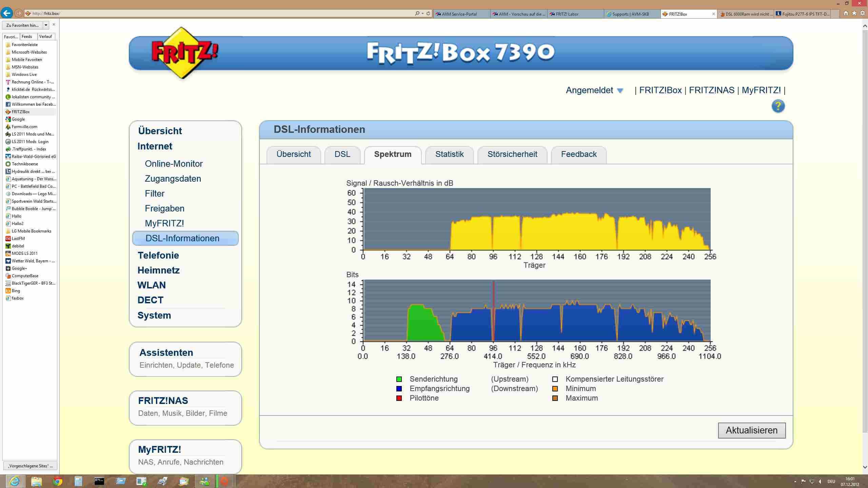Click the green Senderichtung legend swatch
Viewport: 868px width, 488px height.
pos(399,379)
